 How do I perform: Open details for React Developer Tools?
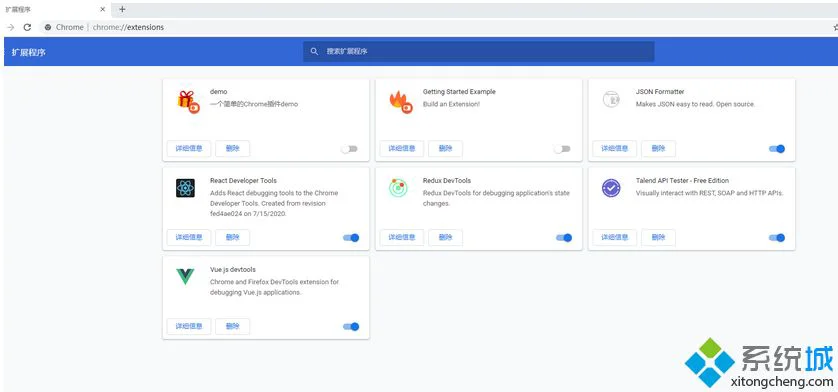tap(189, 237)
